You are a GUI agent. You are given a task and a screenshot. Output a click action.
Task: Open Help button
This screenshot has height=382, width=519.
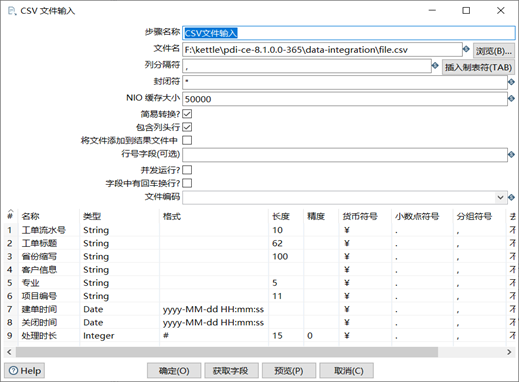pos(24,371)
